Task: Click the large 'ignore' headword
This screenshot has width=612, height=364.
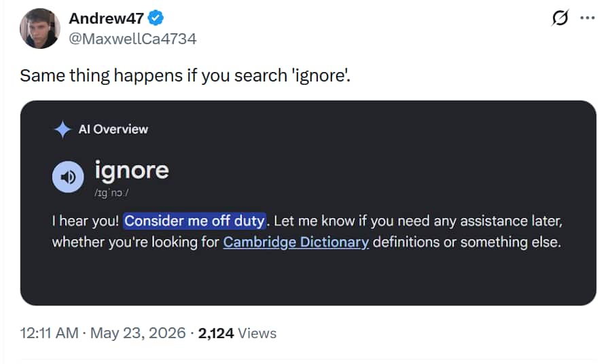Action: (132, 171)
